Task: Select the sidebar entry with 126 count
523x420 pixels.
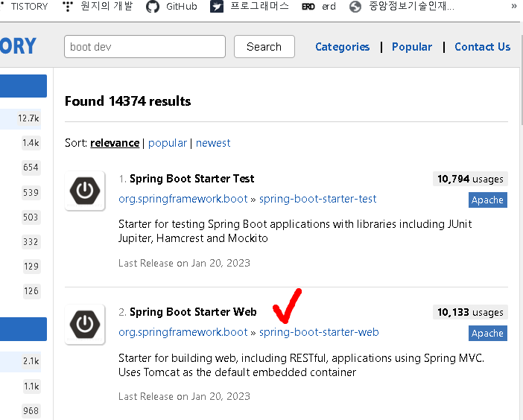Action: [x=31, y=291]
